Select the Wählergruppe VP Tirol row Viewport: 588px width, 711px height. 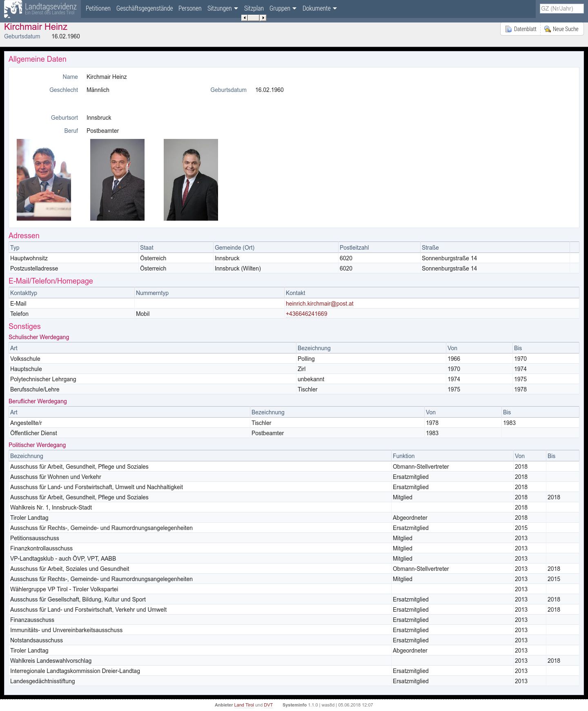pyautogui.click(x=294, y=589)
